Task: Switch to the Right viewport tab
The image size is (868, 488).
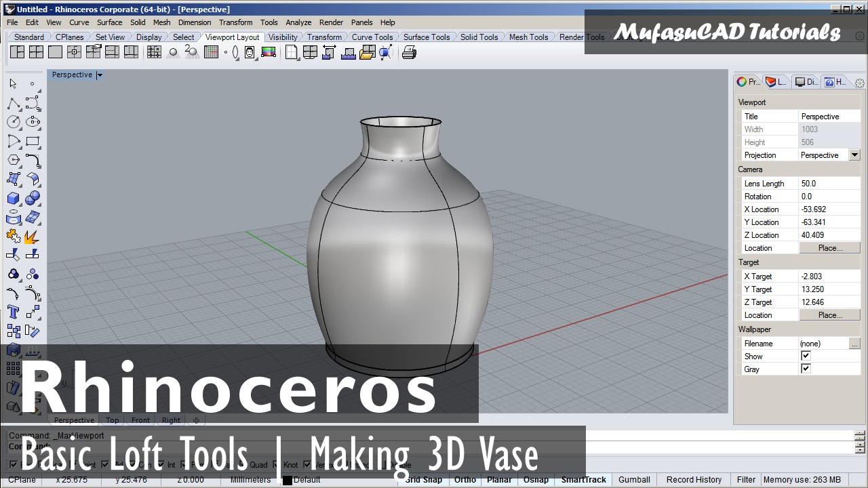Action: click(171, 420)
